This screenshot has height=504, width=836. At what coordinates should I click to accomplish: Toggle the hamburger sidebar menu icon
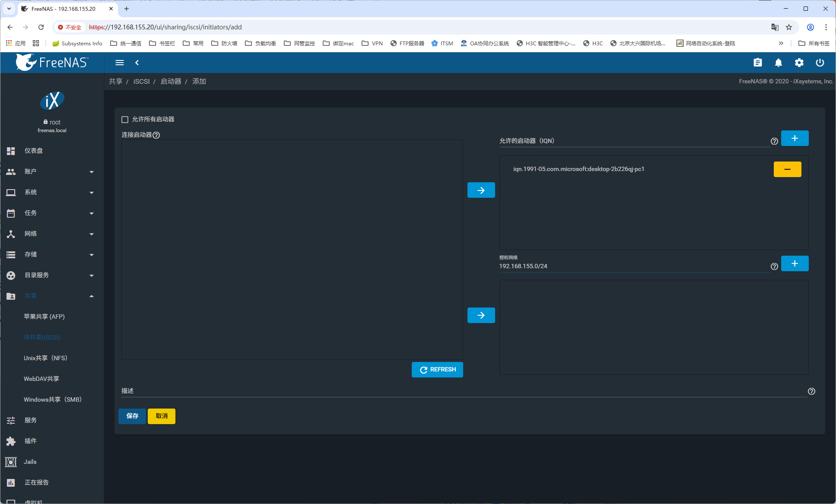pyautogui.click(x=120, y=63)
